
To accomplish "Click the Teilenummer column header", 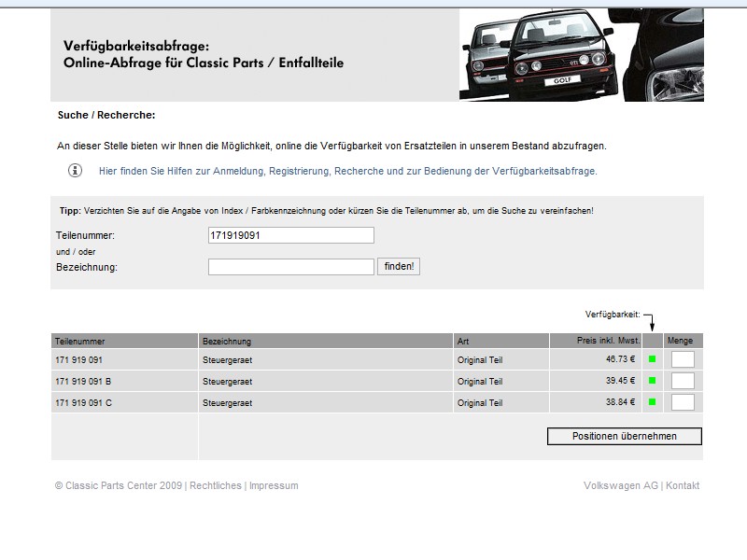I will 77,341.
